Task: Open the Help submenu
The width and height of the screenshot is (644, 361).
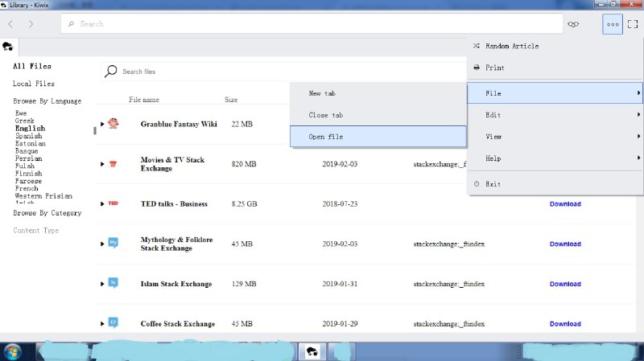Action: coord(555,158)
